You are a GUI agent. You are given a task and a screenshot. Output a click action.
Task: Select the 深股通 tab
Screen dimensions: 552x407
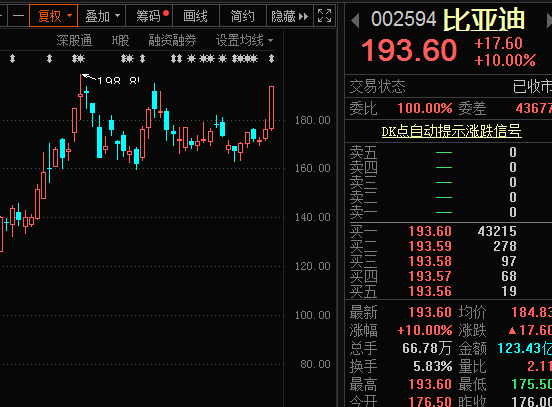74,40
